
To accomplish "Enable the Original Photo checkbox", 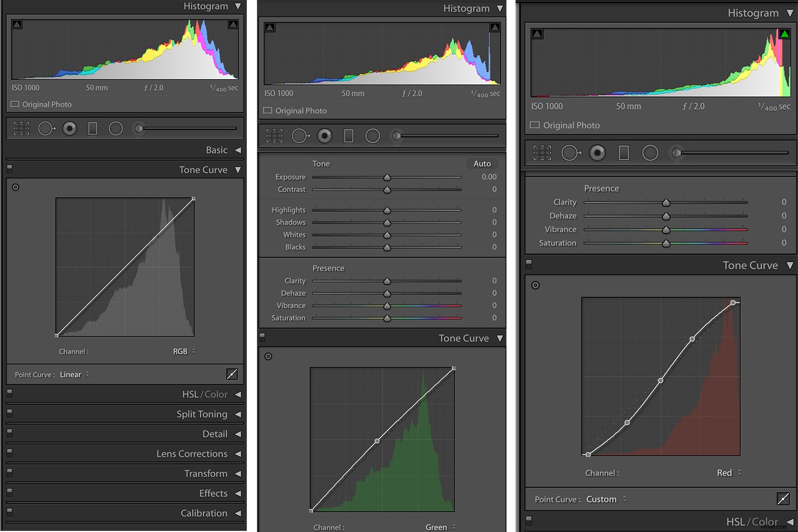I will pos(15,104).
